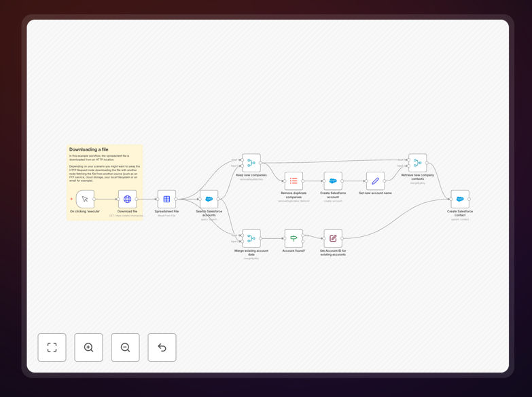The height and width of the screenshot is (397, 532).
Task: Open the Remove duplicate companies node
Action: point(294,181)
